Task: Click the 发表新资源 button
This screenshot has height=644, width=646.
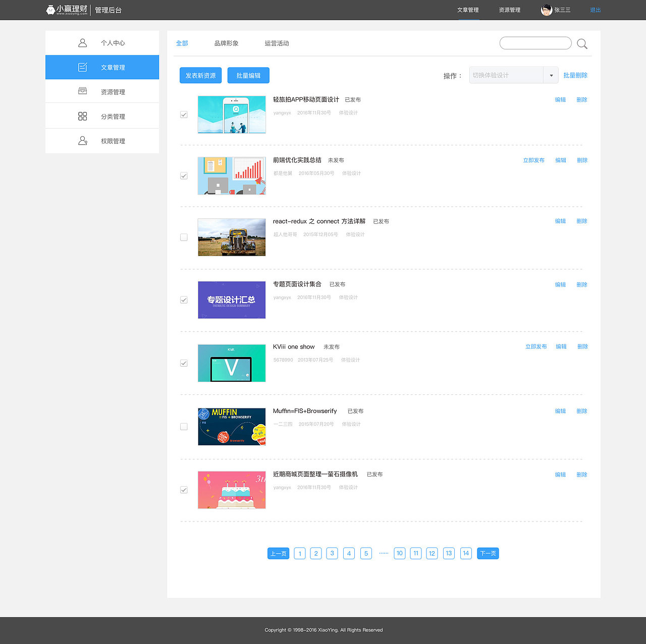Action: pos(200,75)
